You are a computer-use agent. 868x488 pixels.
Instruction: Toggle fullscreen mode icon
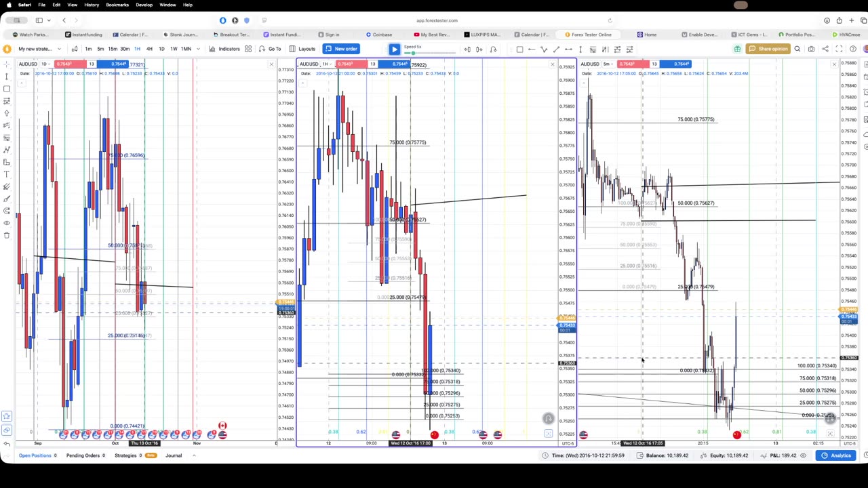839,49
